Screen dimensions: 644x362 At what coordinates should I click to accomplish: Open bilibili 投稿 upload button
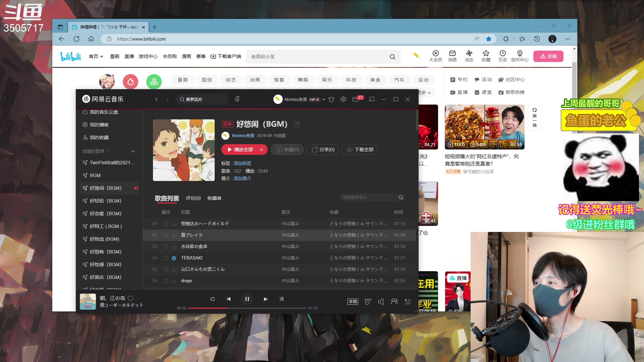click(x=548, y=56)
